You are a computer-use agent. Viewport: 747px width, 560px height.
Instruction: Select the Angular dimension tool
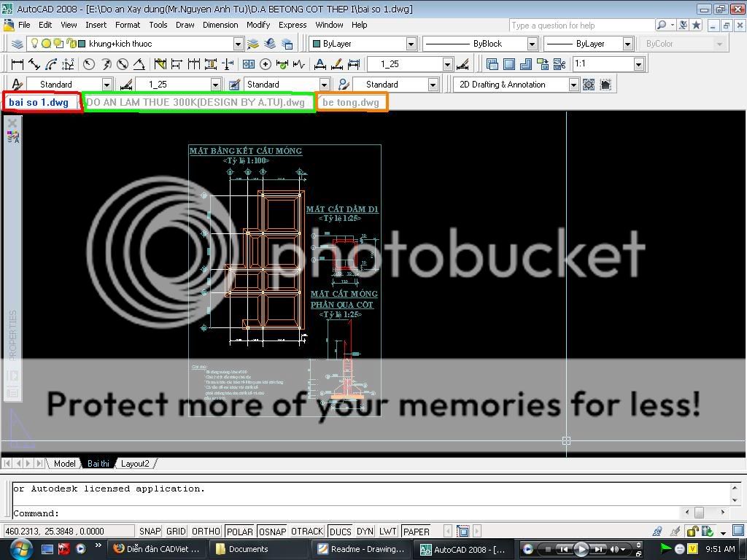point(139,64)
